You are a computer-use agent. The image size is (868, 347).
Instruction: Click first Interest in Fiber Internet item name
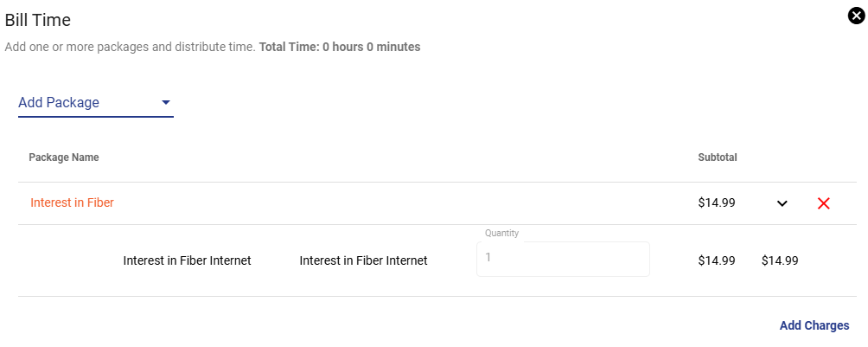click(x=187, y=260)
